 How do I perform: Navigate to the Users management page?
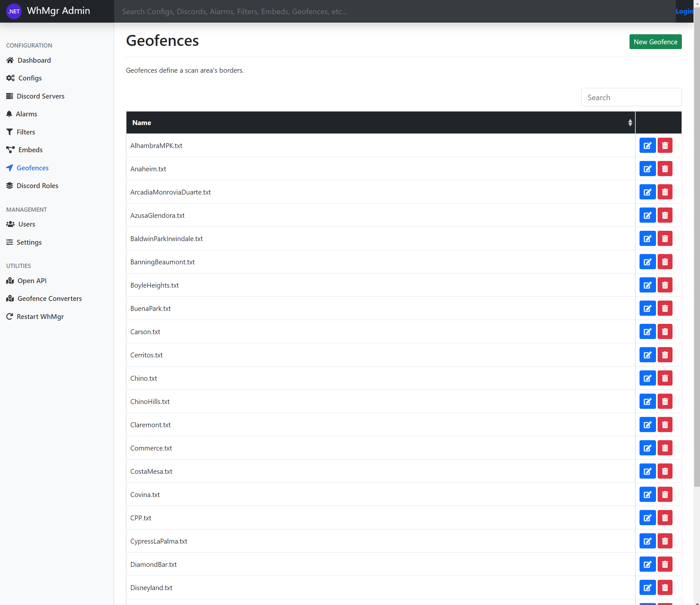click(x=26, y=224)
